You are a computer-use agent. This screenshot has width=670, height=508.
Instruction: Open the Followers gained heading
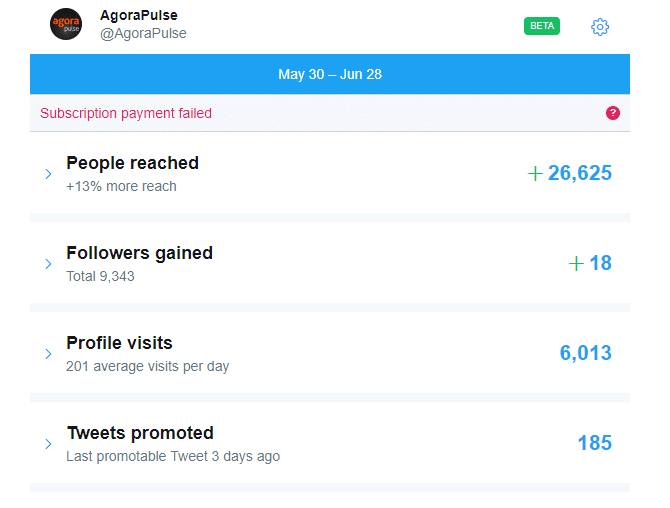[x=139, y=253]
